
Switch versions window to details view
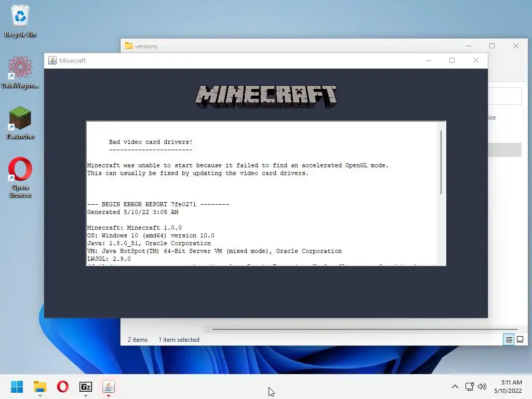coord(509,339)
